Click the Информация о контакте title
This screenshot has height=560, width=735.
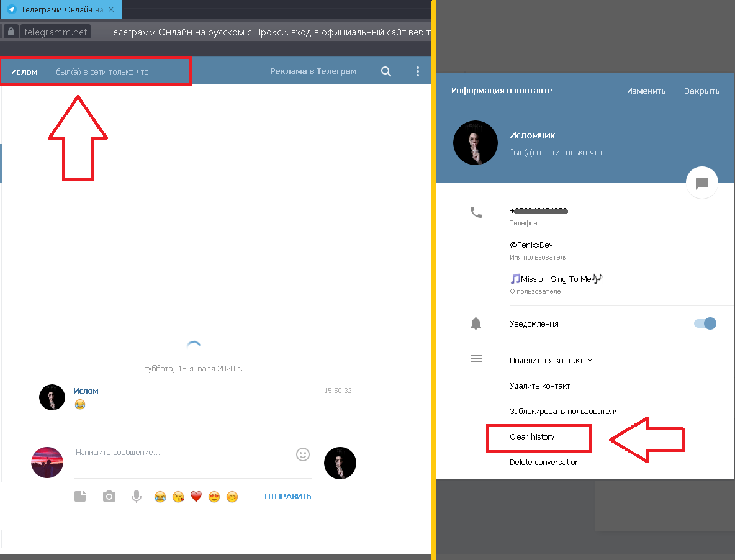pos(502,91)
